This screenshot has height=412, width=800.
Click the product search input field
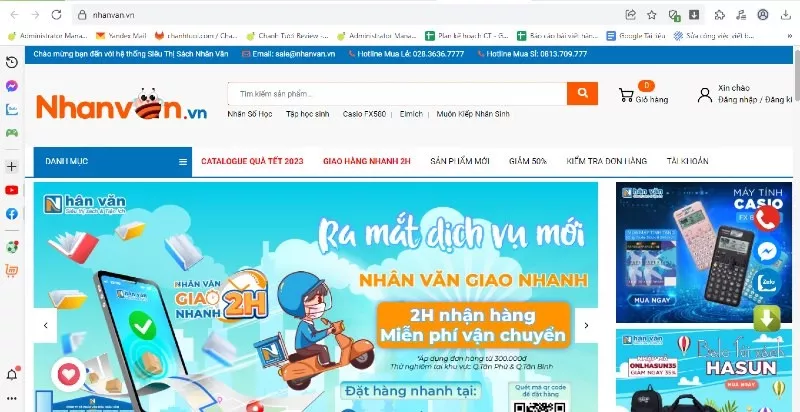(397, 94)
